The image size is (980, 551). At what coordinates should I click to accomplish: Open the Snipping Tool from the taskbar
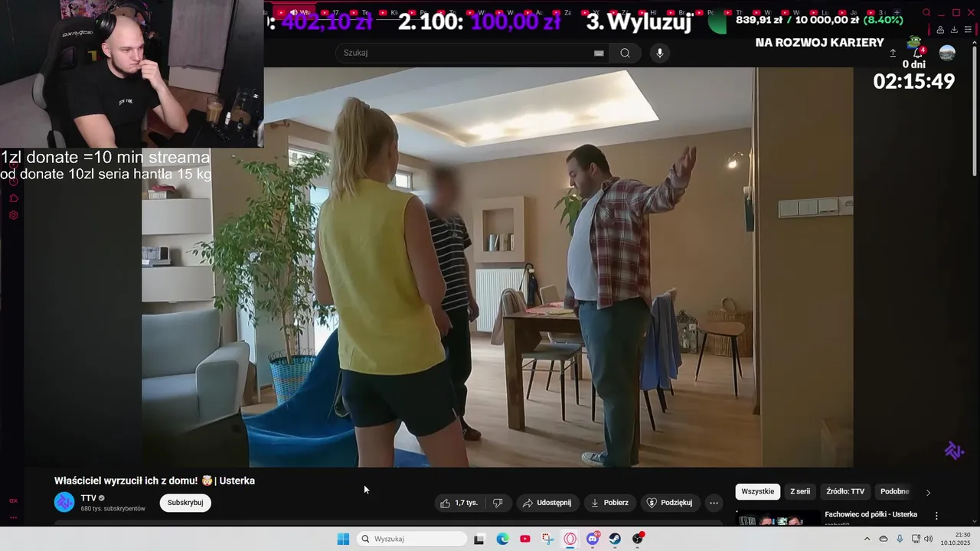coord(547,539)
